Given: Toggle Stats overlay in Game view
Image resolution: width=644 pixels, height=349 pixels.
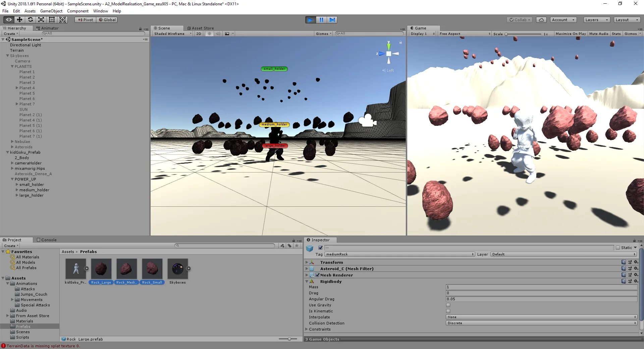Looking at the screenshot, I should [x=616, y=34].
